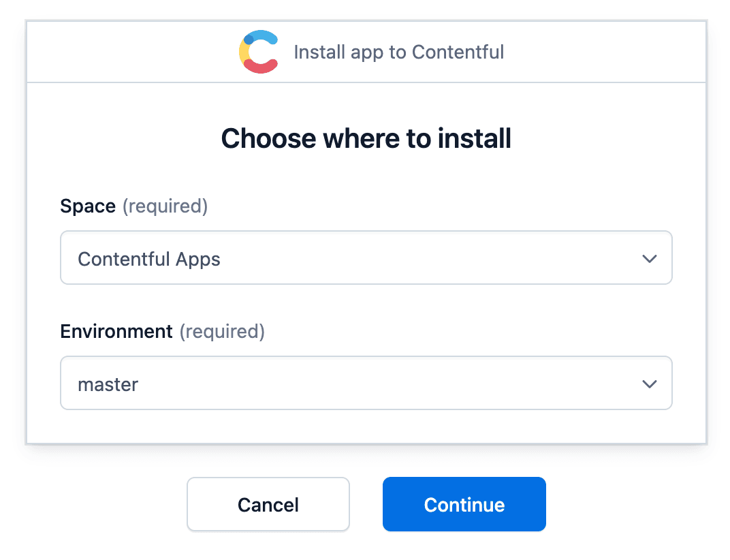The width and height of the screenshot is (730, 560).
Task: Click the yellow arc of the Contentful logo
Action: click(x=243, y=53)
